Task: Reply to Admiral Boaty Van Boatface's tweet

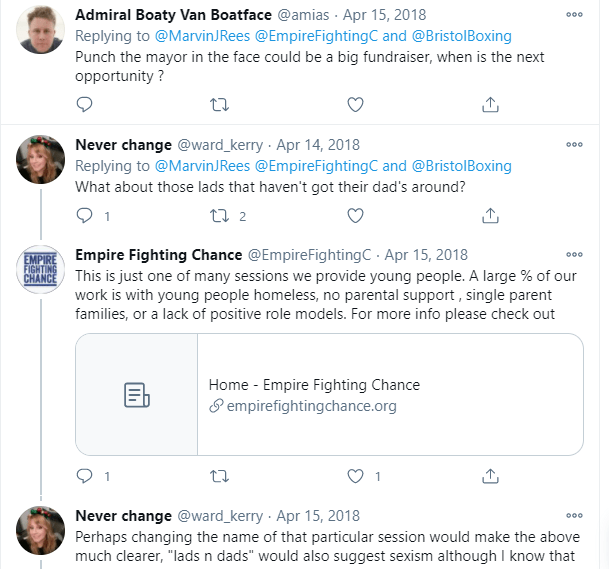Action: (x=85, y=104)
